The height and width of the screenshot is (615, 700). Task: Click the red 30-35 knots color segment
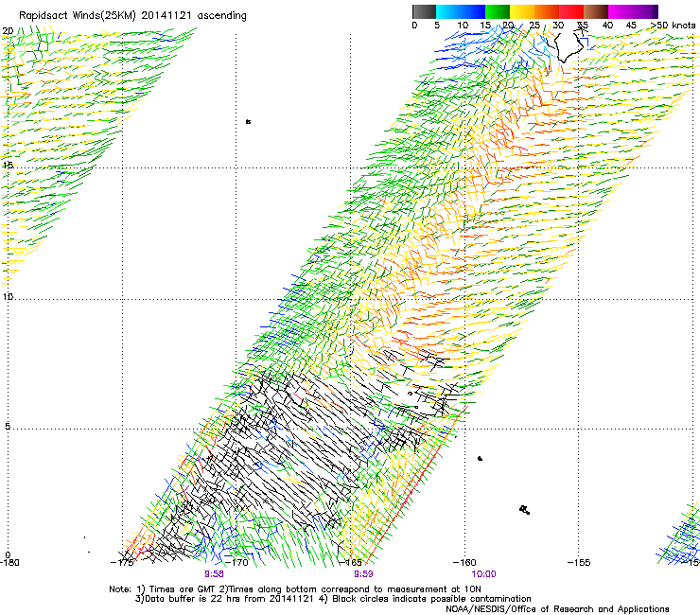(x=571, y=11)
